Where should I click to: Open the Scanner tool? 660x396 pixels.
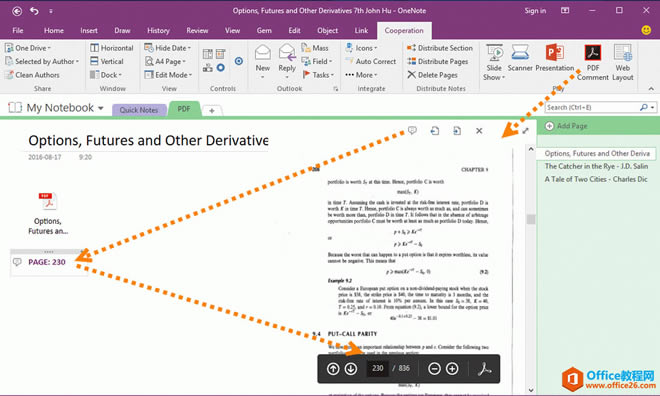tap(520, 58)
